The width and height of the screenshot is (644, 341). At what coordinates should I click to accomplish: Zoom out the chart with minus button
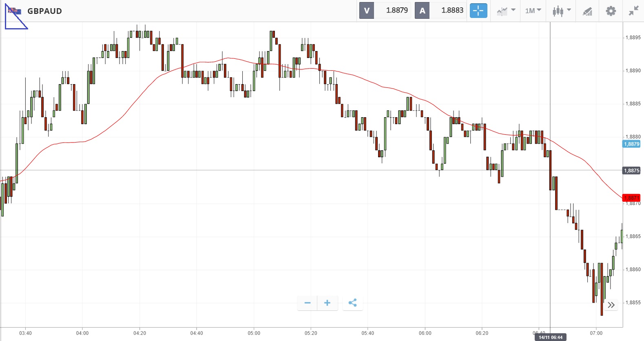tap(308, 303)
